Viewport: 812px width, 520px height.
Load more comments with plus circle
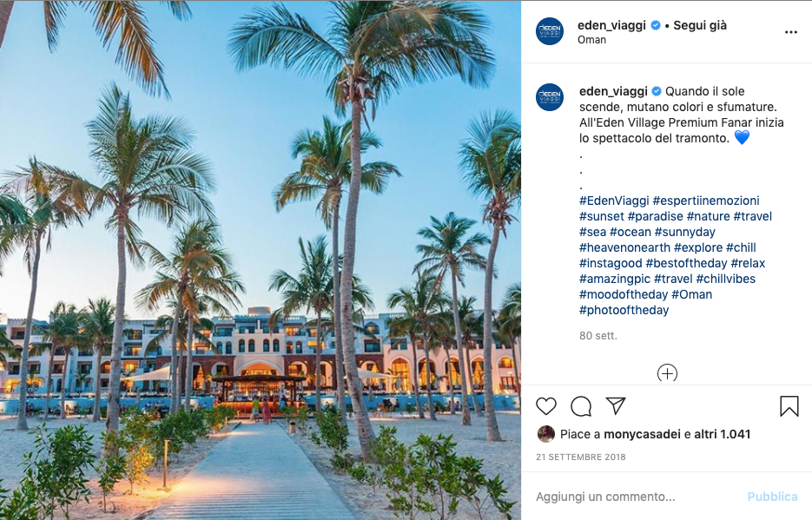coord(667,373)
